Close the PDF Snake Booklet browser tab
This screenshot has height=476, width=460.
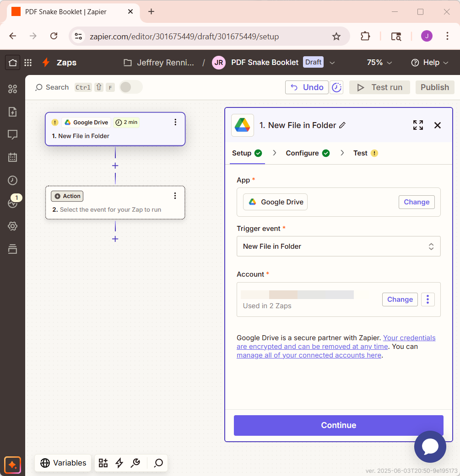point(130,11)
